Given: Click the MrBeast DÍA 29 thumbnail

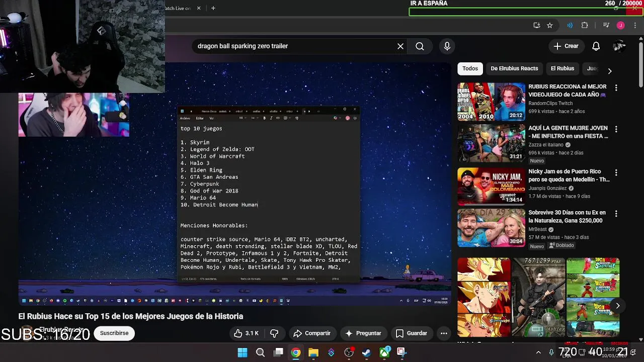Looking at the screenshot, I should (491, 228).
